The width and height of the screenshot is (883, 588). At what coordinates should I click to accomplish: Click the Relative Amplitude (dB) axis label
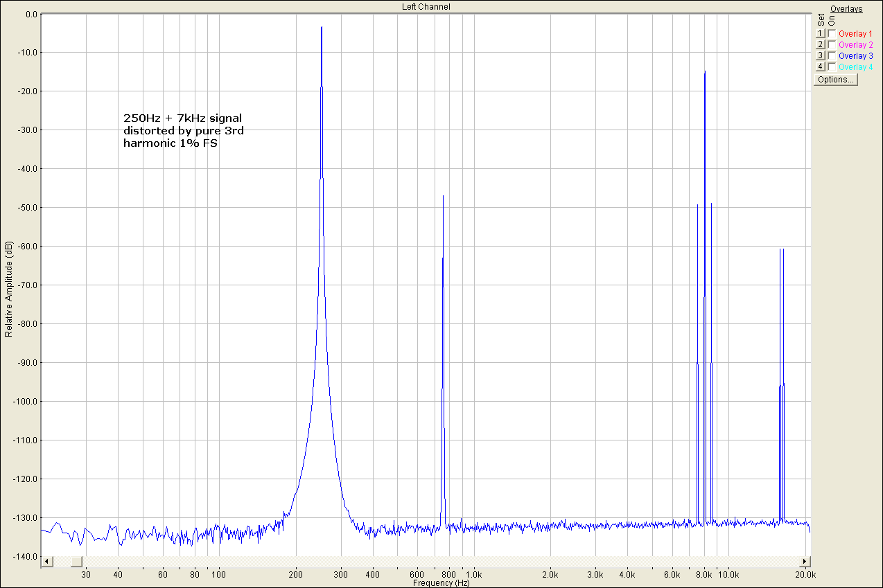(x=8, y=290)
